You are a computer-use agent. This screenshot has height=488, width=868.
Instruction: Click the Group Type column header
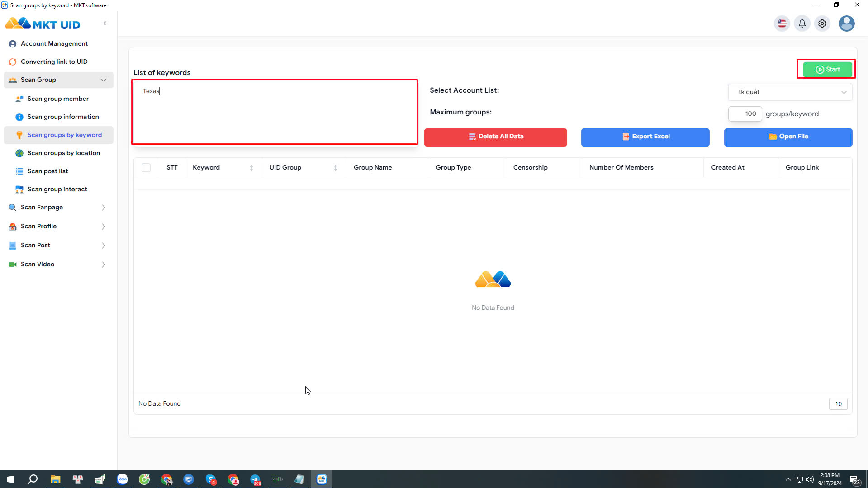click(x=453, y=167)
